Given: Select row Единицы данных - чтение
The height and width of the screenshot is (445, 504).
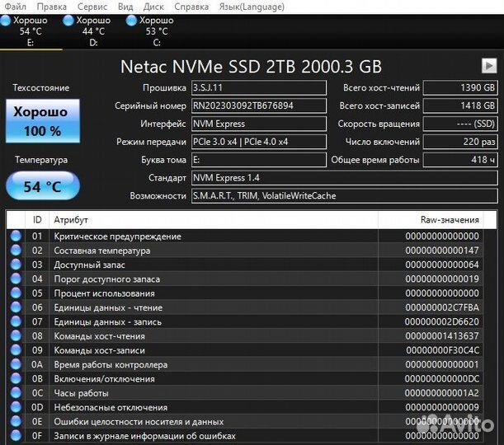Looking at the screenshot, I should tap(245, 307).
